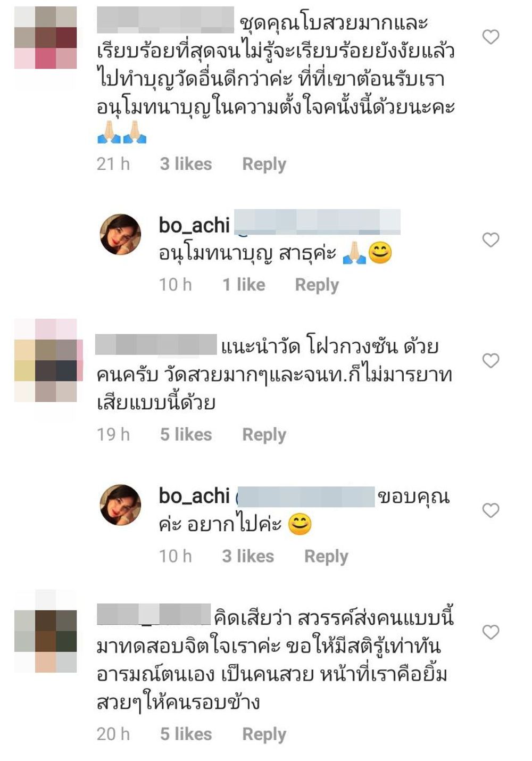Open bo_achi username in the second reply
The image size is (532, 761).
click(194, 496)
